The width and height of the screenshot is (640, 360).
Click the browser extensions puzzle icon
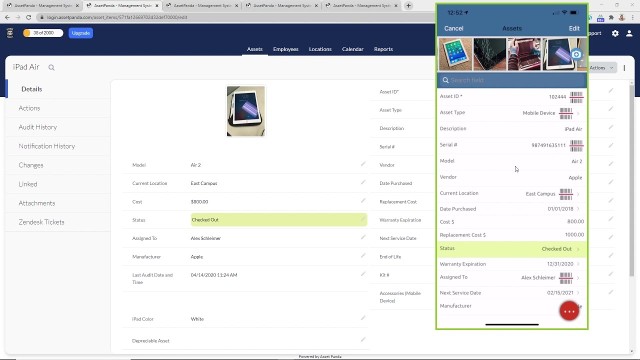click(x=611, y=18)
